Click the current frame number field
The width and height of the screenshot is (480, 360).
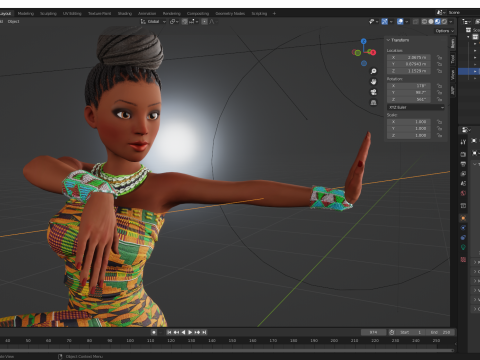point(373,332)
